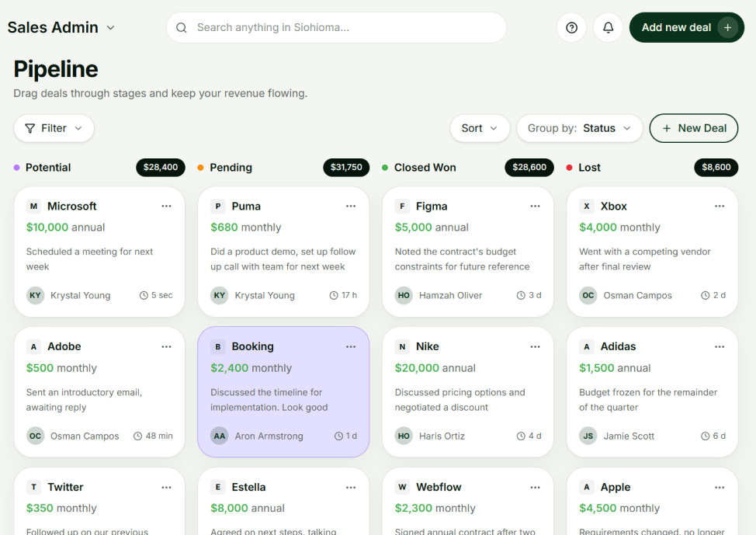The width and height of the screenshot is (756, 535).
Task: Click Jamie Scott JS avatar
Action: [x=588, y=436]
